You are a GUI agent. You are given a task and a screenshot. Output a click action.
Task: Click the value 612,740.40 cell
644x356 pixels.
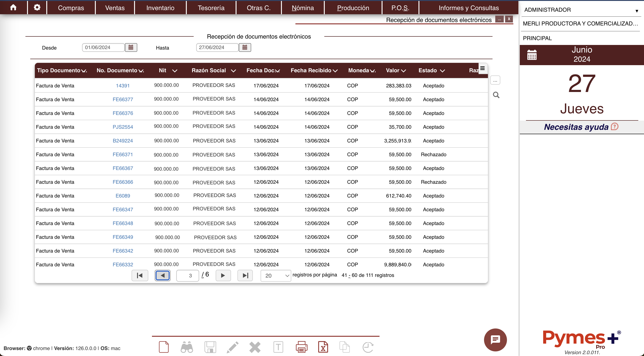click(399, 196)
